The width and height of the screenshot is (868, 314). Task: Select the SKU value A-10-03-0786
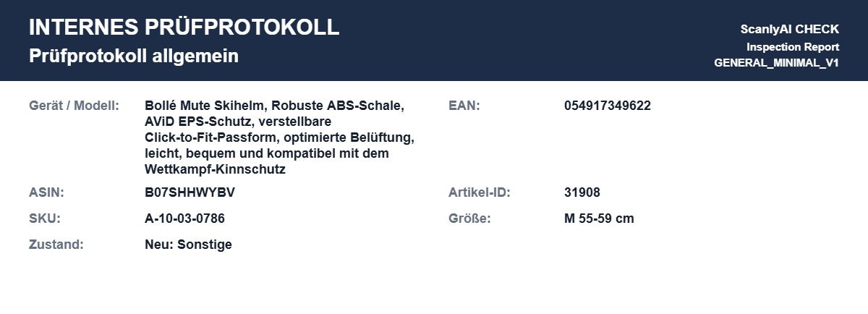(x=190, y=218)
